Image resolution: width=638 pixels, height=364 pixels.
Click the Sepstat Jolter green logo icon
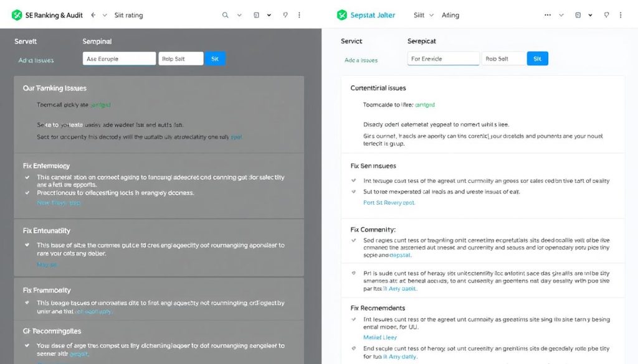pyautogui.click(x=342, y=14)
